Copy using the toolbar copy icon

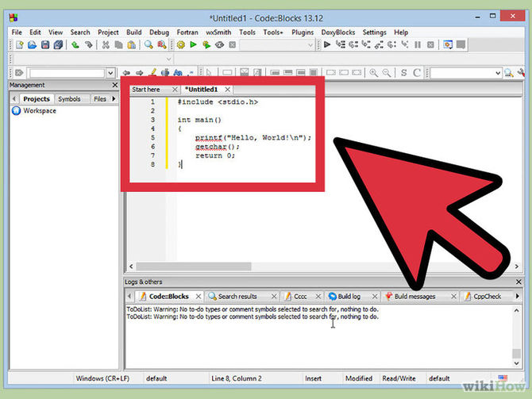[x=118, y=44]
